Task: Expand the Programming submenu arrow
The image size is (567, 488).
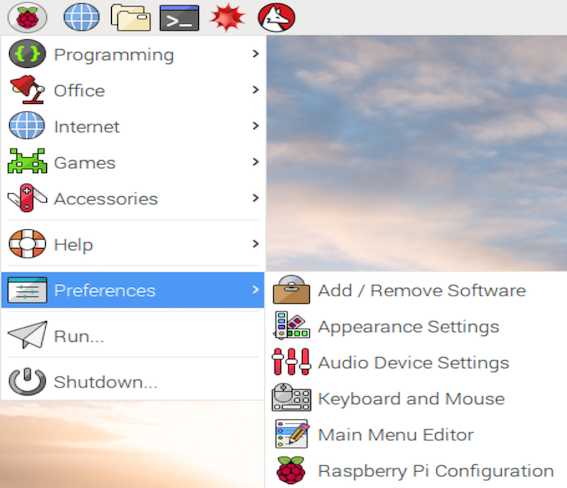Action: 256,54
